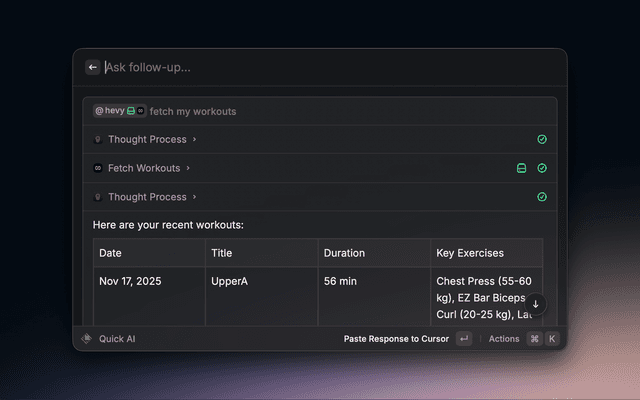Click Paste Response to Cursor
This screenshot has width=640, height=400.
[396, 339]
